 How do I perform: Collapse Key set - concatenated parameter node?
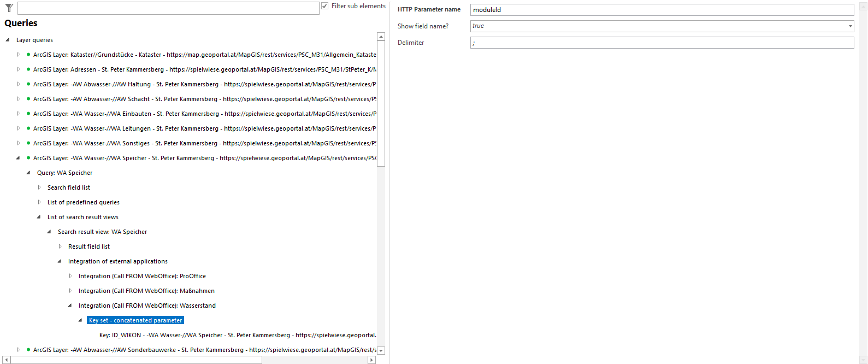pos(80,320)
